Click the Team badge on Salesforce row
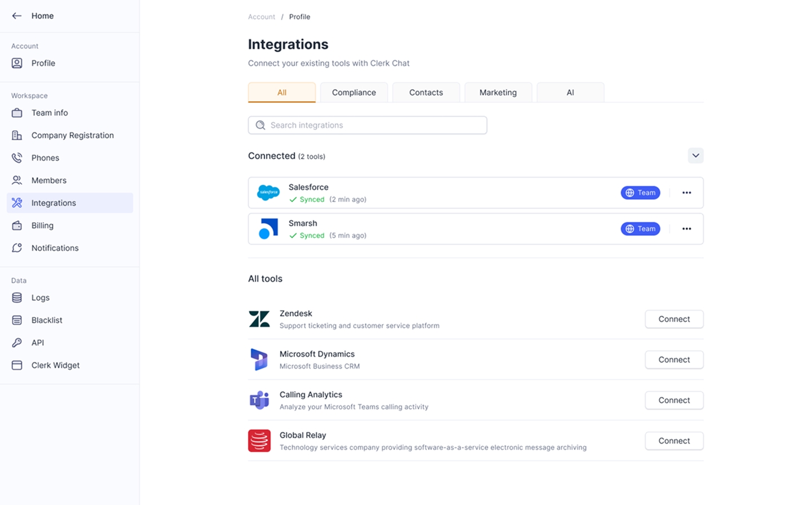The width and height of the screenshot is (812, 505). 640,193
